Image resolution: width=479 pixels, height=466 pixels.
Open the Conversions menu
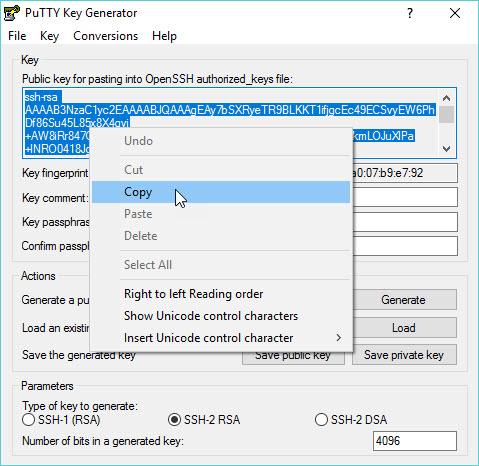point(105,36)
